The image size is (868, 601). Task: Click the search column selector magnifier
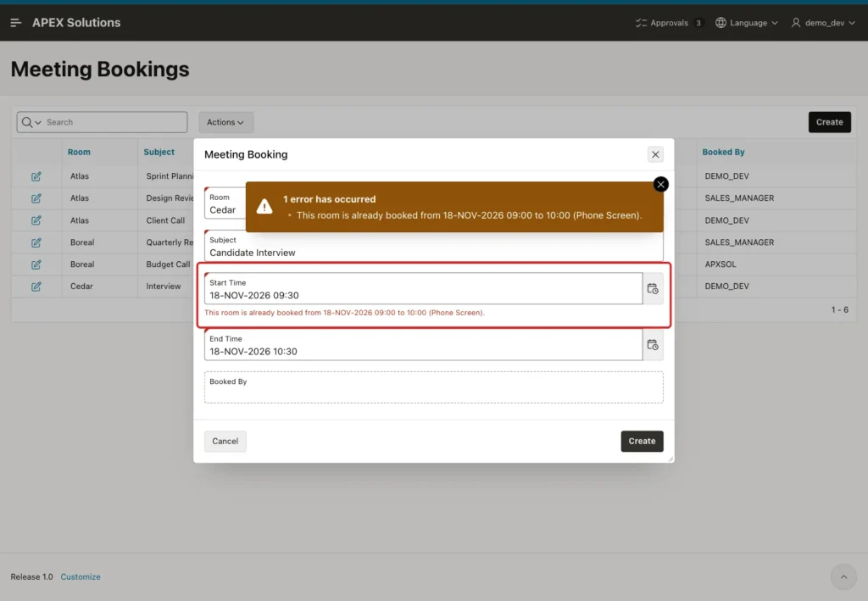pyautogui.click(x=31, y=122)
